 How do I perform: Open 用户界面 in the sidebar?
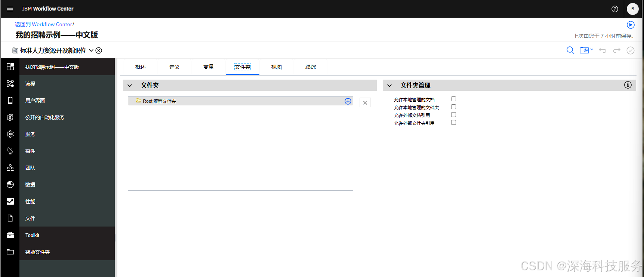coord(67,101)
